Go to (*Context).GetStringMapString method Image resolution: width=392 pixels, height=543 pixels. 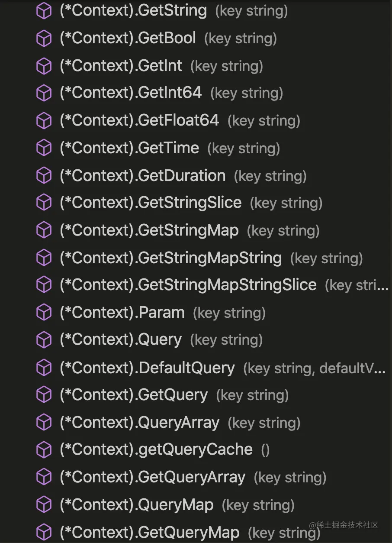point(170,258)
